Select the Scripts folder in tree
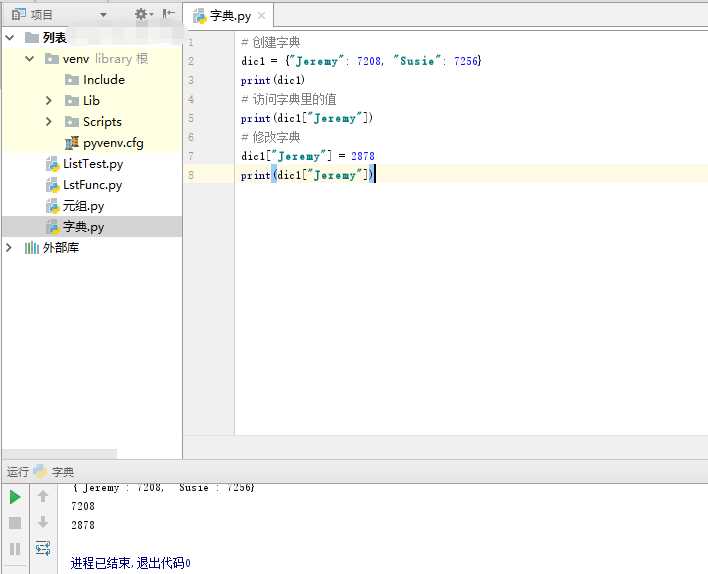Image resolution: width=708 pixels, height=574 pixels. click(102, 121)
